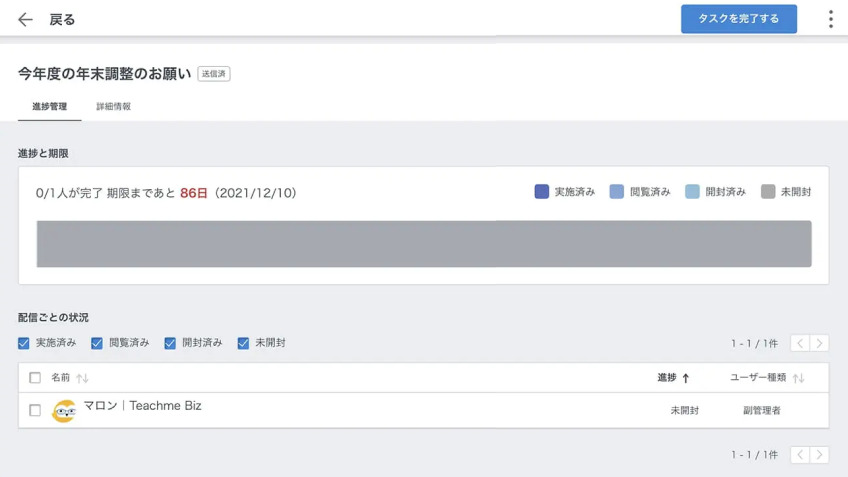Click the タスクを完了する button
This screenshot has width=848, height=477.
coord(739,19)
